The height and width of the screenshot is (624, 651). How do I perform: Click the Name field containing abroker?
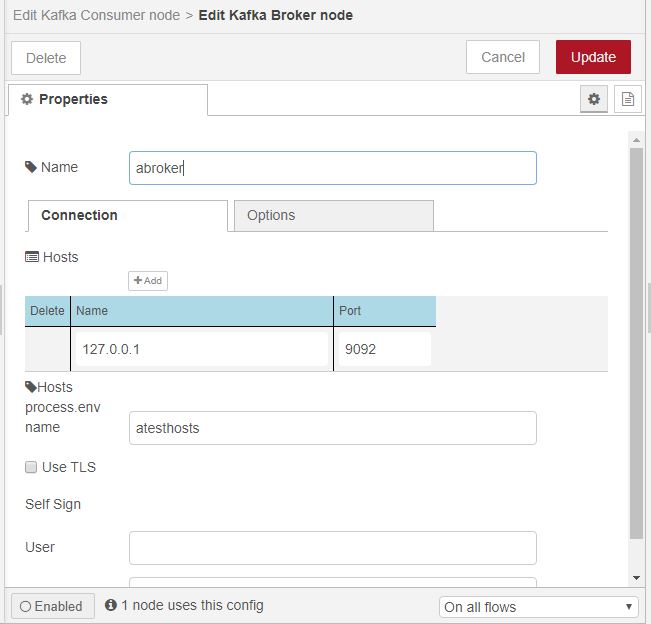pyautogui.click(x=333, y=168)
